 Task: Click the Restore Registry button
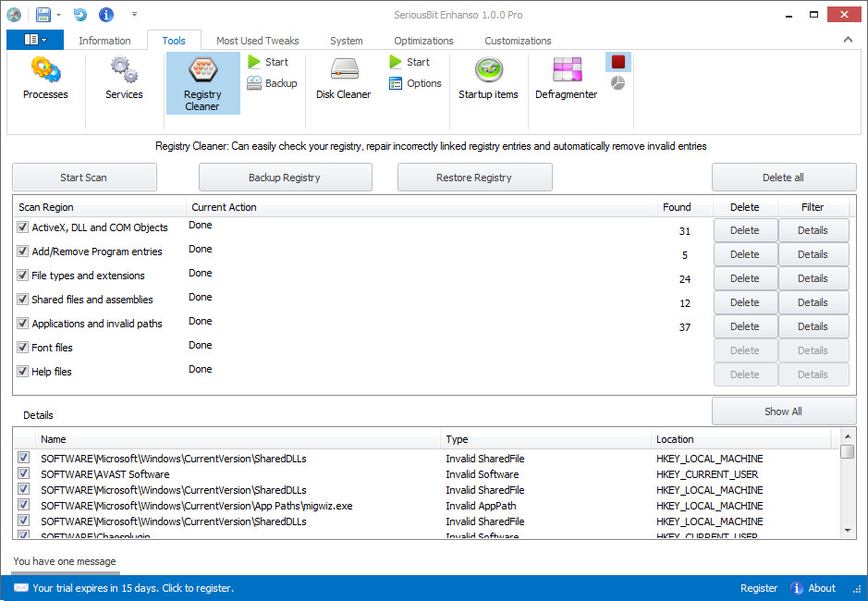pyautogui.click(x=474, y=178)
